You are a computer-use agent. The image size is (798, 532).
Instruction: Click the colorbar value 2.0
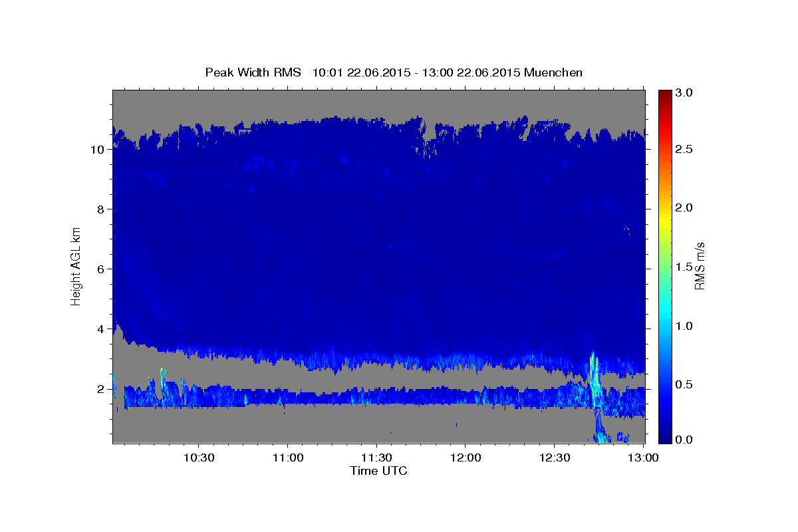click(685, 208)
